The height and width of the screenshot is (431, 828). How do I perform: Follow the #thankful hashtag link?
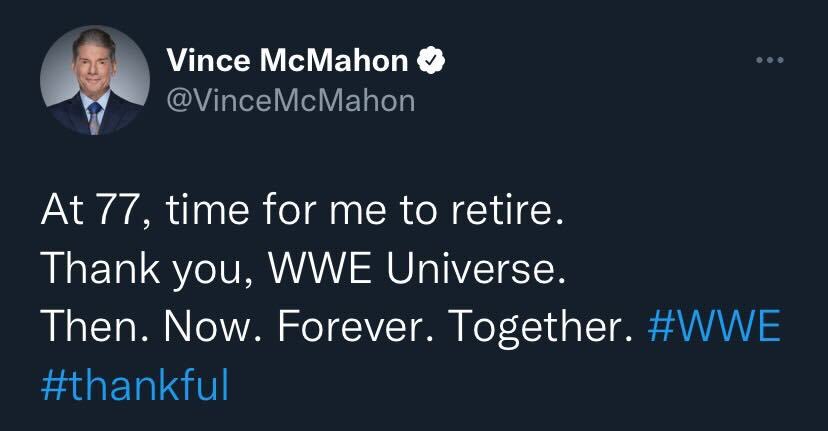click(x=135, y=385)
